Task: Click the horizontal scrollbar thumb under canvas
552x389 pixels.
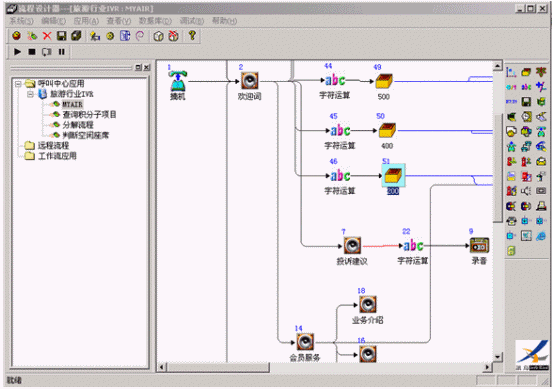Action: click(218, 368)
